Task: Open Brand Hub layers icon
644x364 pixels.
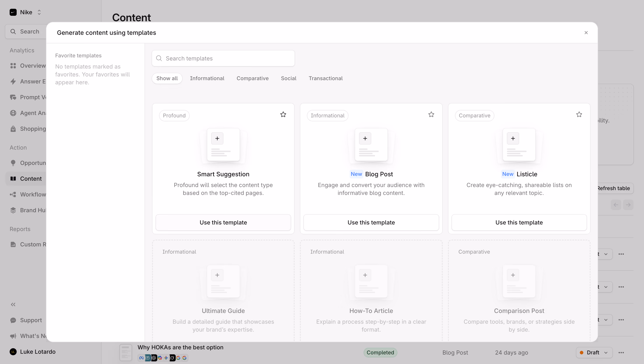Action: coord(13,210)
